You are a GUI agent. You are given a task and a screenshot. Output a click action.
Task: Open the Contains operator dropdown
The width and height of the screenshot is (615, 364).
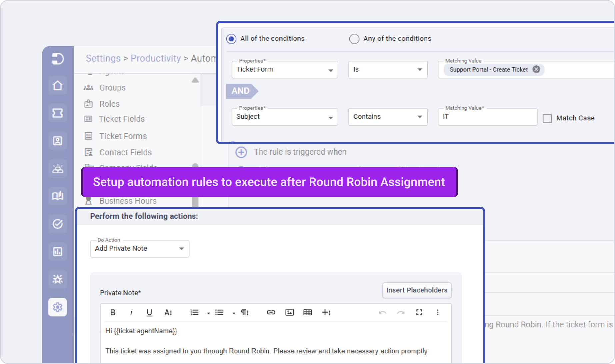[x=388, y=117]
